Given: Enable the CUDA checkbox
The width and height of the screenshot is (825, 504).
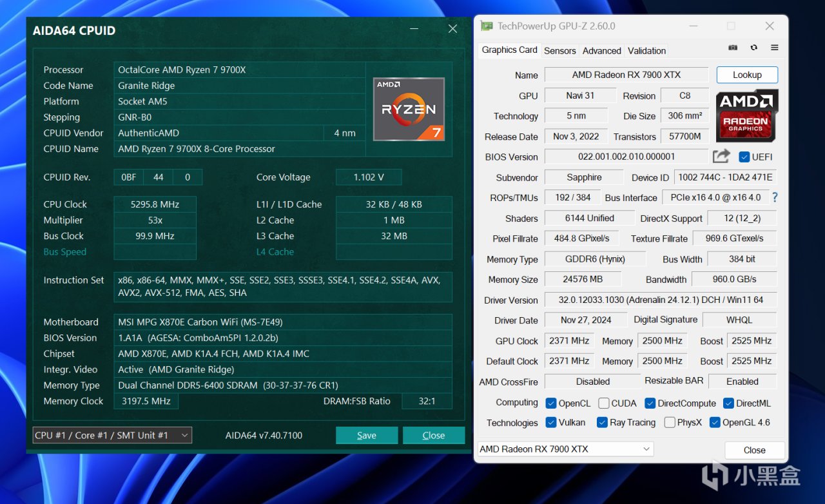Looking at the screenshot, I should coord(603,403).
